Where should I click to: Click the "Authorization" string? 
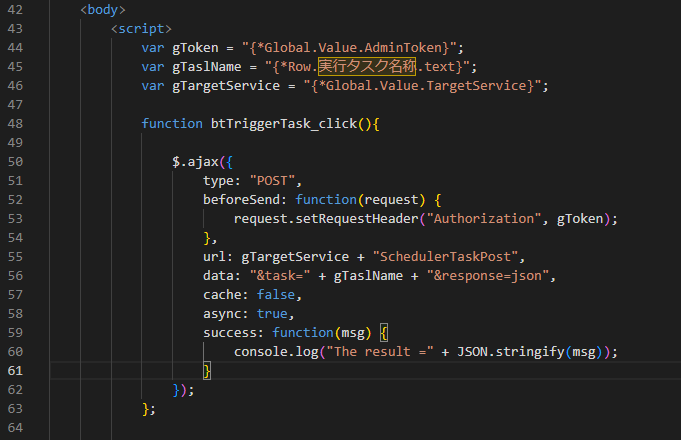point(484,219)
